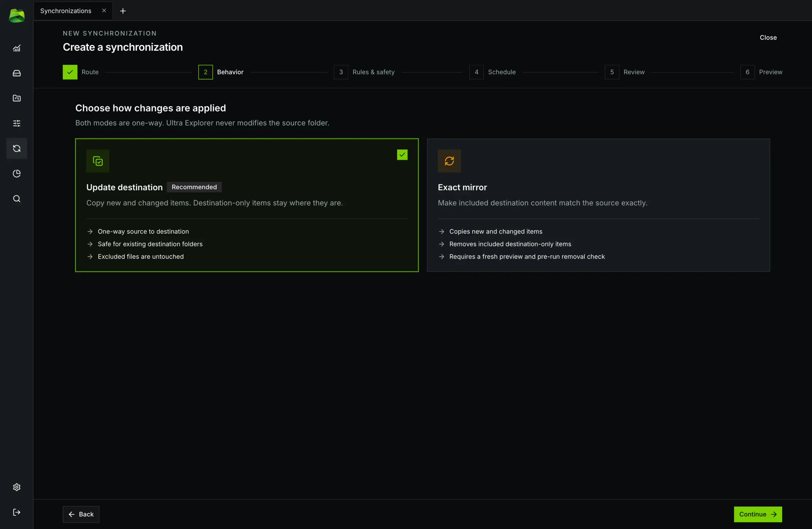Open the analytics chart sidebar icon

16,48
